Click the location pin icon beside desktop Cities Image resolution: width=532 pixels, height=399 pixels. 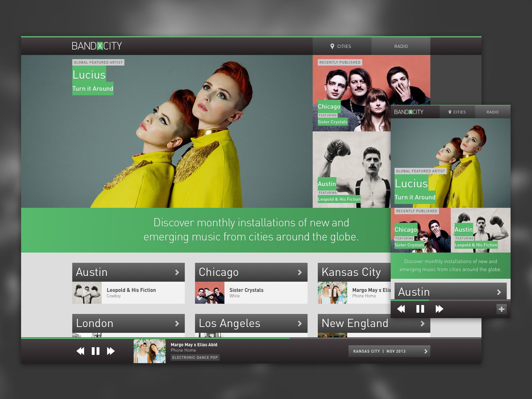[x=332, y=46]
